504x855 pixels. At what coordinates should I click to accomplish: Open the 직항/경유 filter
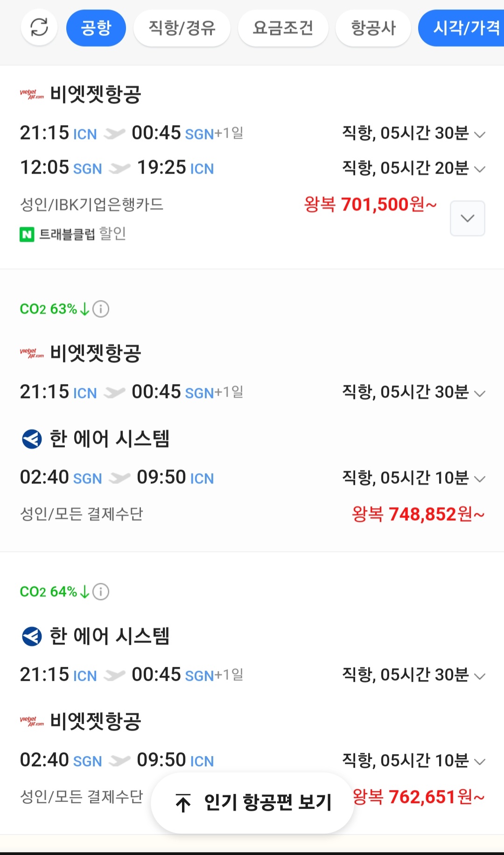182,28
